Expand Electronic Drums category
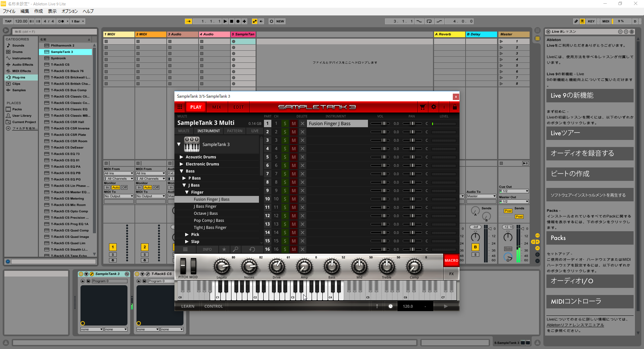This screenshot has height=349, width=644. (181, 164)
